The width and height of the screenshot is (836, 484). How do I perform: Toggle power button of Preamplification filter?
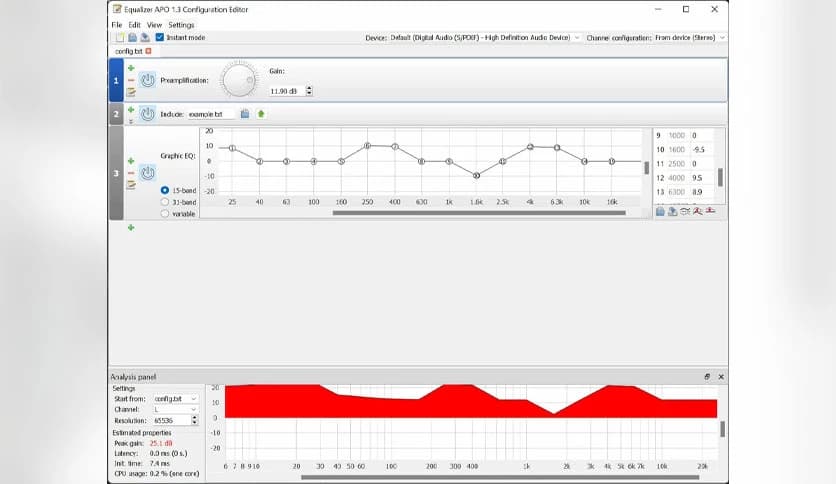pos(147,80)
